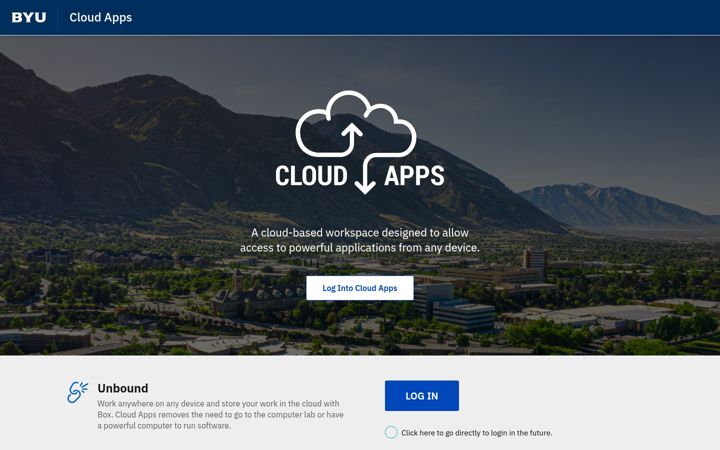Click the Log Into Cloud Apps button
The height and width of the screenshot is (450, 720).
pyautogui.click(x=360, y=288)
